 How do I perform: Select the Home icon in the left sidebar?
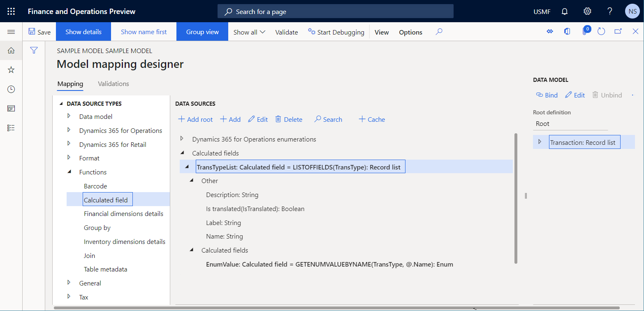pyautogui.click(x=11, y=50)
